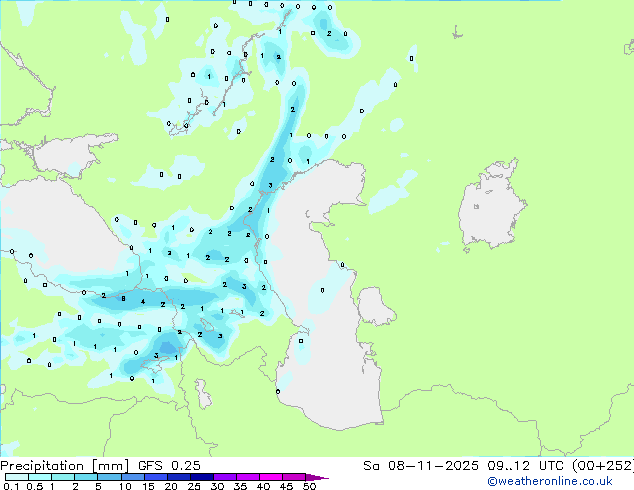Click the 15–20 mm legend swatch

[x=155, y=477]
